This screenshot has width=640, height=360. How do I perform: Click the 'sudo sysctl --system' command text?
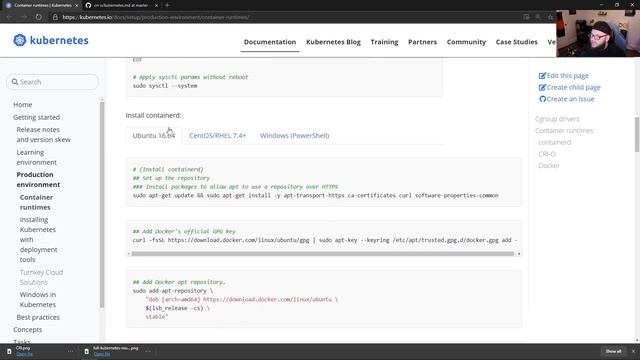(165, 86)
